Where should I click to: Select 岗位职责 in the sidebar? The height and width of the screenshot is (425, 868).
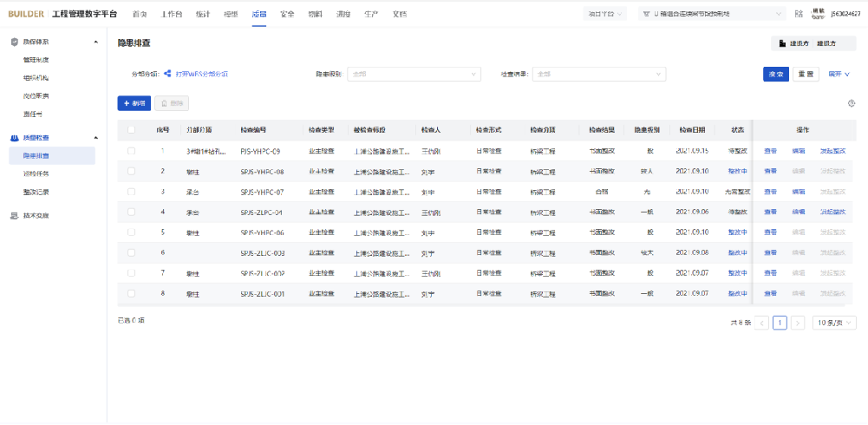[35, 96]
